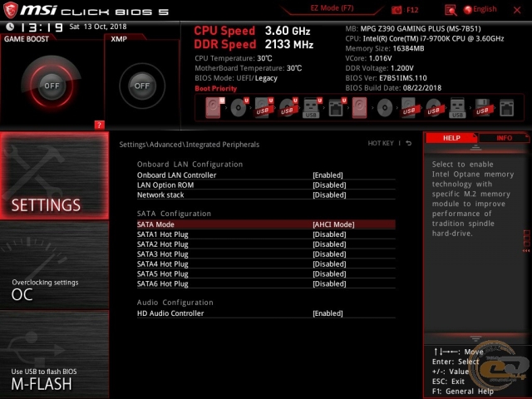Click the Audio Configuration heading
532x399 pixels.
(175, 303)
